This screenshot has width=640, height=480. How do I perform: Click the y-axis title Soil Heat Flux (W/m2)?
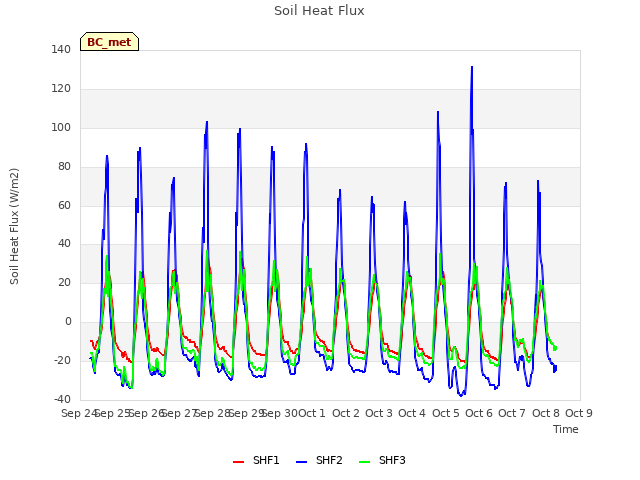click(14, 226)
